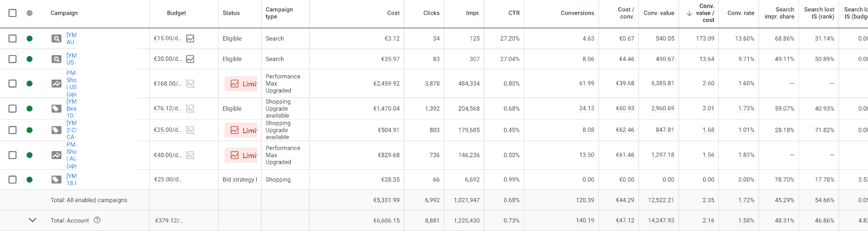Click the Conversions column header
This screenshot has height=231, width=868.
point(577,13)
